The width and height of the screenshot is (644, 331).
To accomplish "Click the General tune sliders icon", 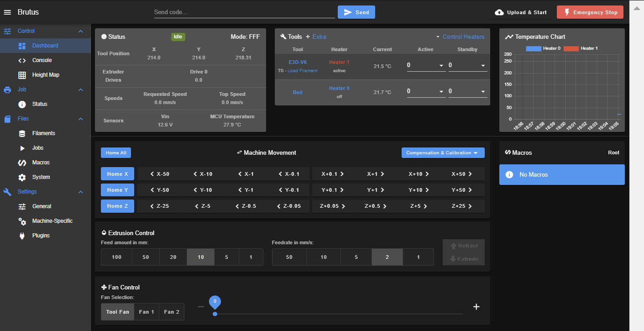I will click(x=22, y=206).
